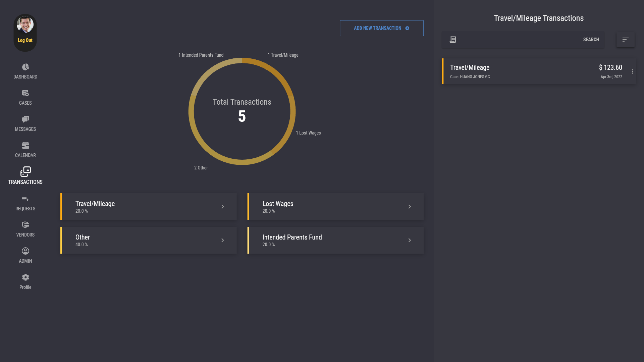Open the Cases sidebar icon
Screen dimensions: 644x362
click(25, 93)
